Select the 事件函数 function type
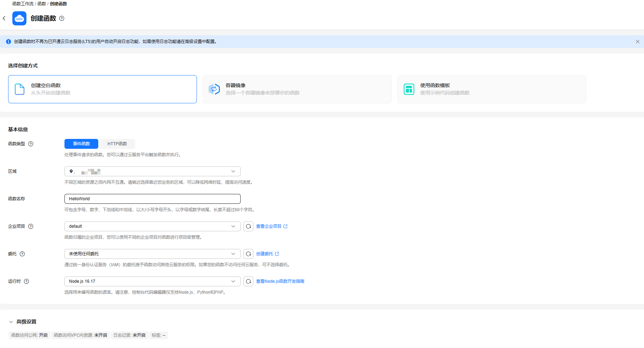 tap(81, 144)
